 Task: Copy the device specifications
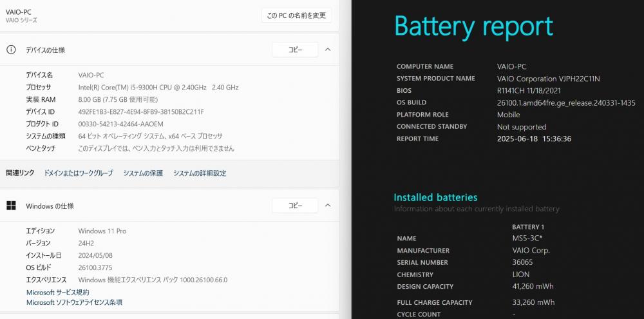point(295,50)
